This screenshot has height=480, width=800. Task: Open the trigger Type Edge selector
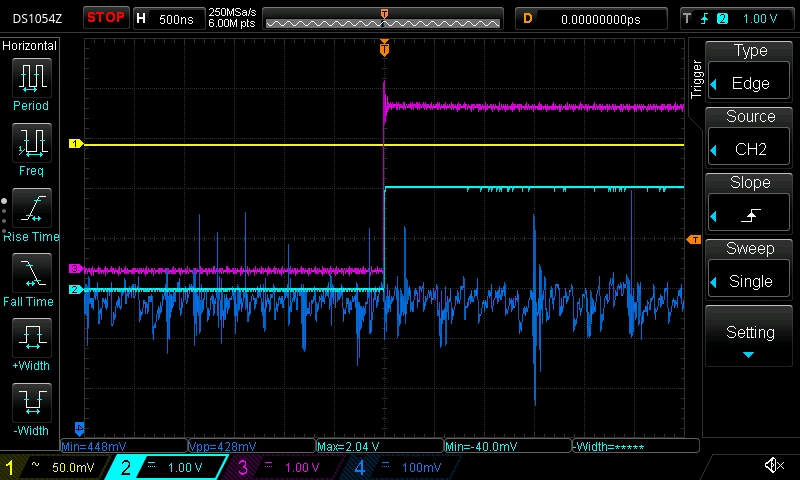750,71
